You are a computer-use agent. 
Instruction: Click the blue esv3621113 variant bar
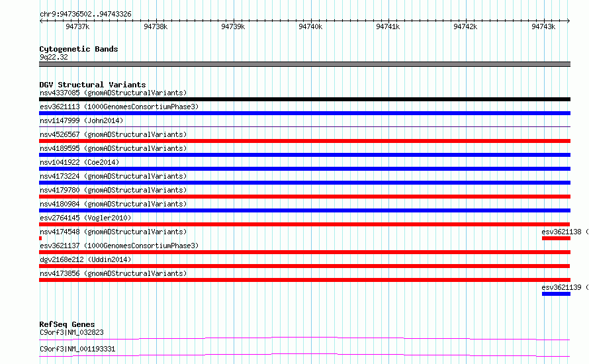(x=304, y=113)
